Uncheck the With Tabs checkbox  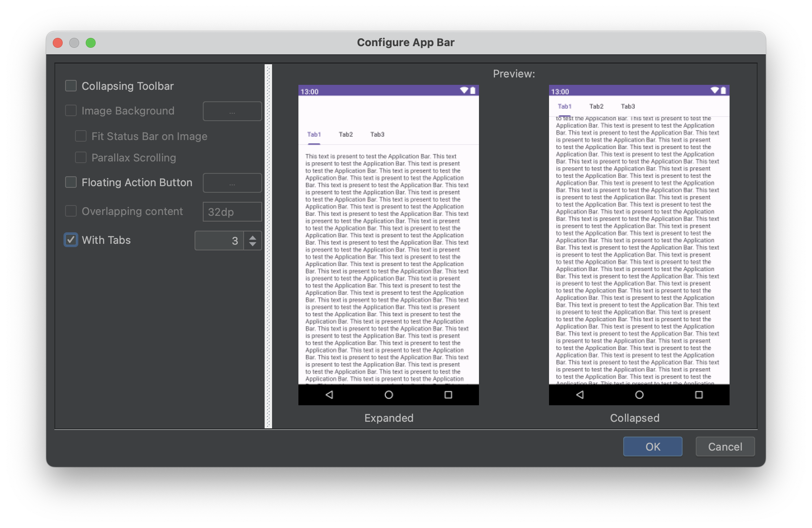[x=71, y=240]
